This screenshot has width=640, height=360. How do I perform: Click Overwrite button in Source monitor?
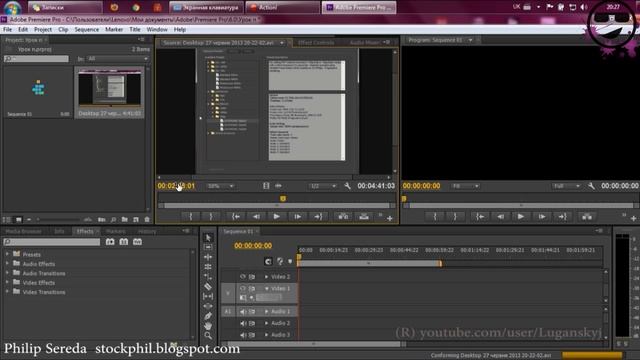coord(364,217)
